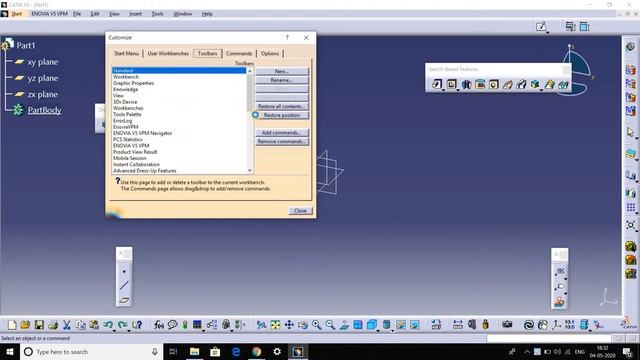
Task: Expand the Pad tool dropdown arrow
Action: tap(443, 89)
